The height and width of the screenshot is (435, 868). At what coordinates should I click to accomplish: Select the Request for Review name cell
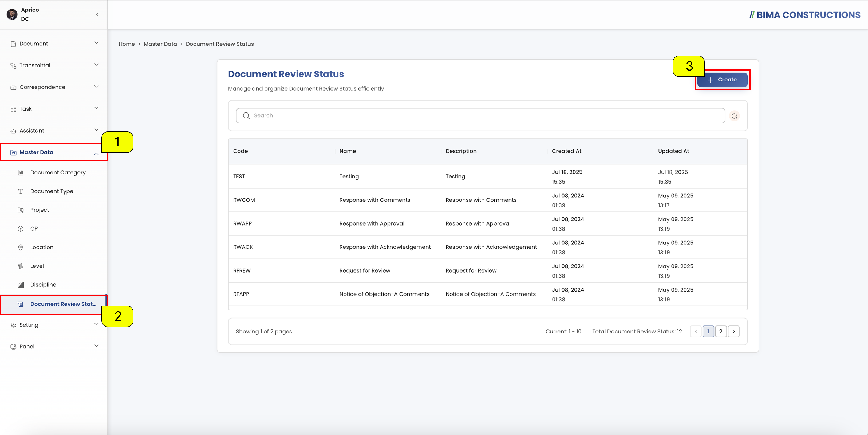pos(365,271)
